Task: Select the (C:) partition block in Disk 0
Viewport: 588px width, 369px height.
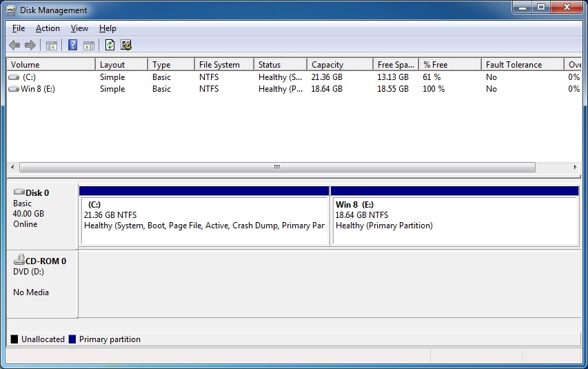Action: tap(204, 216)
